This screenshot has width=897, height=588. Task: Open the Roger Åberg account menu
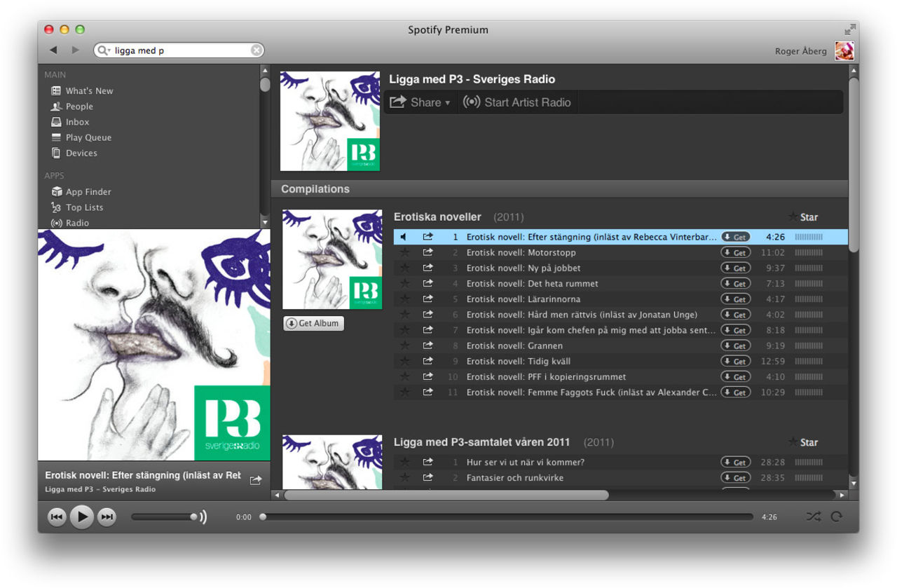pyautogui.click(x=800, y=50)
